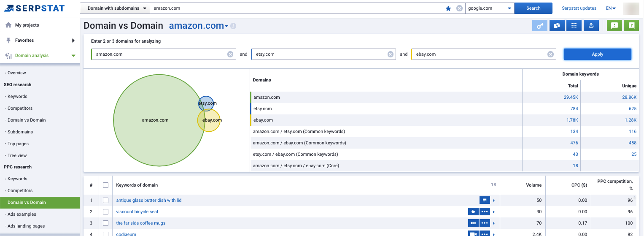Open SEO research Keywords in sidebar

[17, 96]
